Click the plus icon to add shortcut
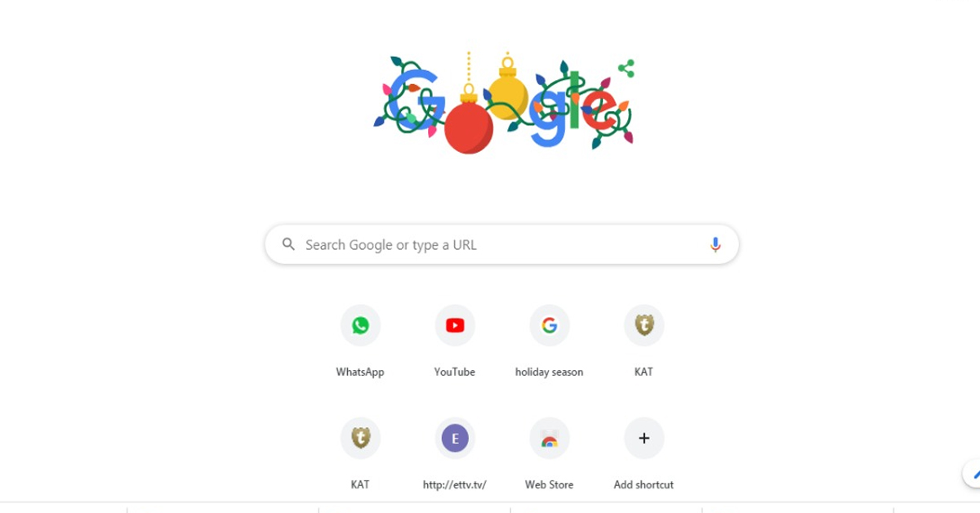The height and width of the screenshot is (513, 980). 644,438
